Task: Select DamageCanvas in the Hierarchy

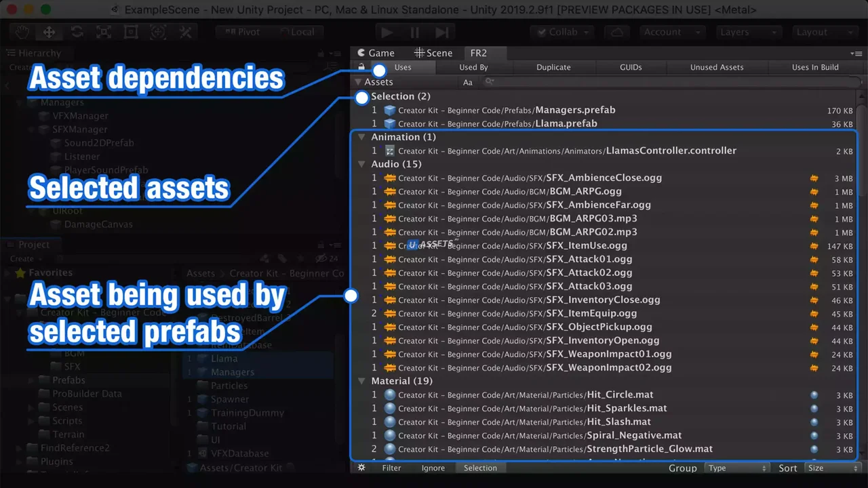Action: click(x=98, y=224)
